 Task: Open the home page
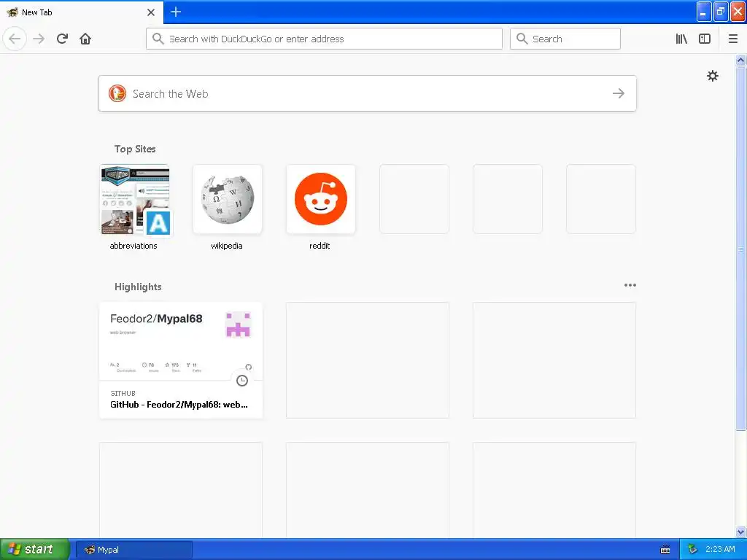coord(85,39)
